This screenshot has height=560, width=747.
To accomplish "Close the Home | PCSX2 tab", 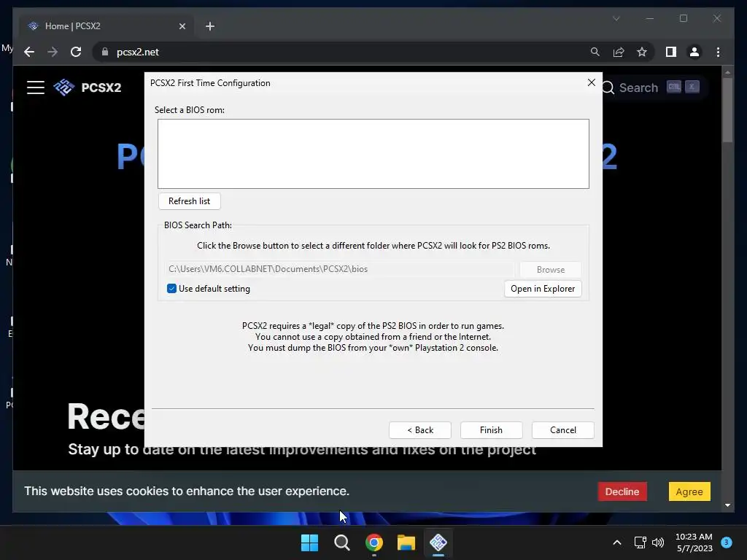I will pyautogui.click(x=182, y=26).
